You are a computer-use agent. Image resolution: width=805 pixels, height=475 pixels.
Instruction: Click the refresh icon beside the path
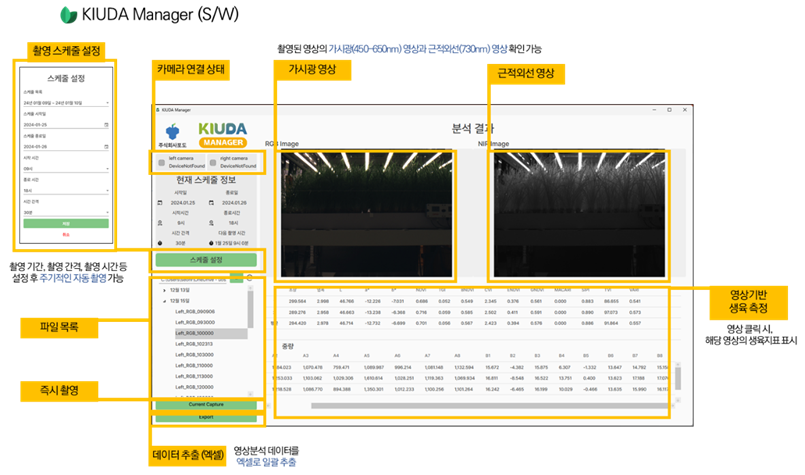[250, 278]
